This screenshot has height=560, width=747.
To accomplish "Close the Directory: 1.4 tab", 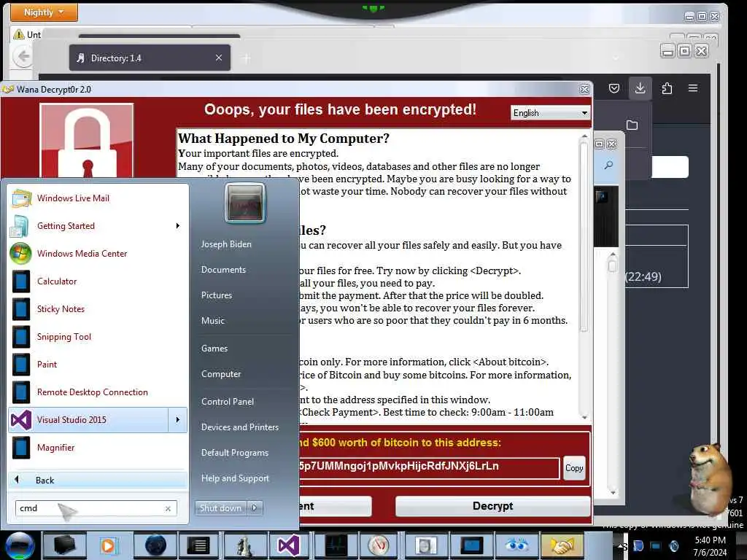I will pyautogui.click(x=219, y=58).
